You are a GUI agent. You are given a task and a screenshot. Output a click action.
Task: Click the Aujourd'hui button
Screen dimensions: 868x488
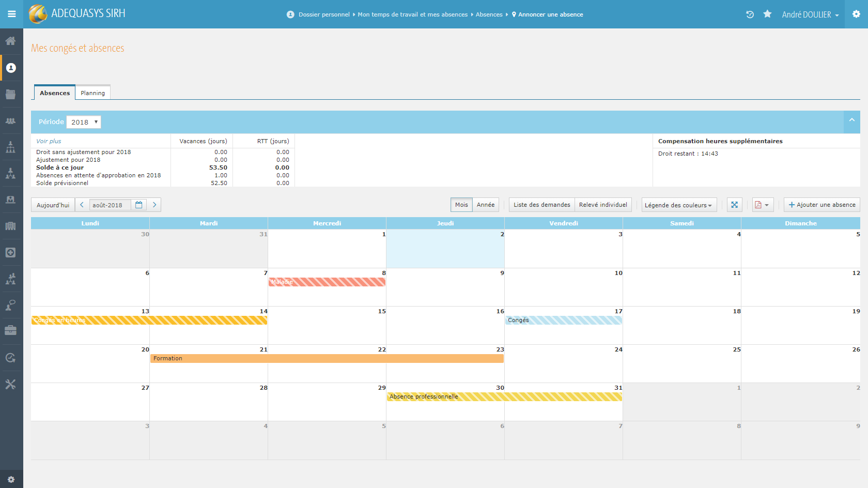point(53,205)
